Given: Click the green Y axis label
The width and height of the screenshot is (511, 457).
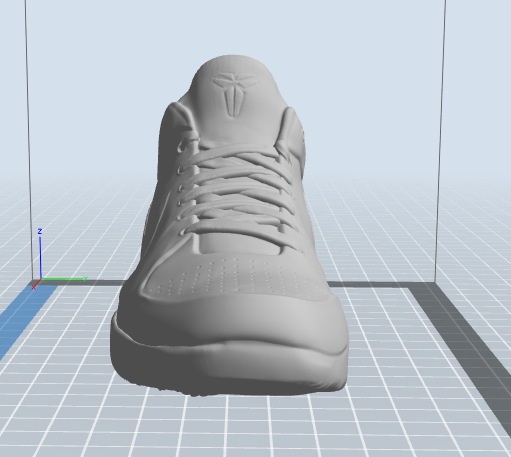Looking at the screenshot, I should coord(85,279).
